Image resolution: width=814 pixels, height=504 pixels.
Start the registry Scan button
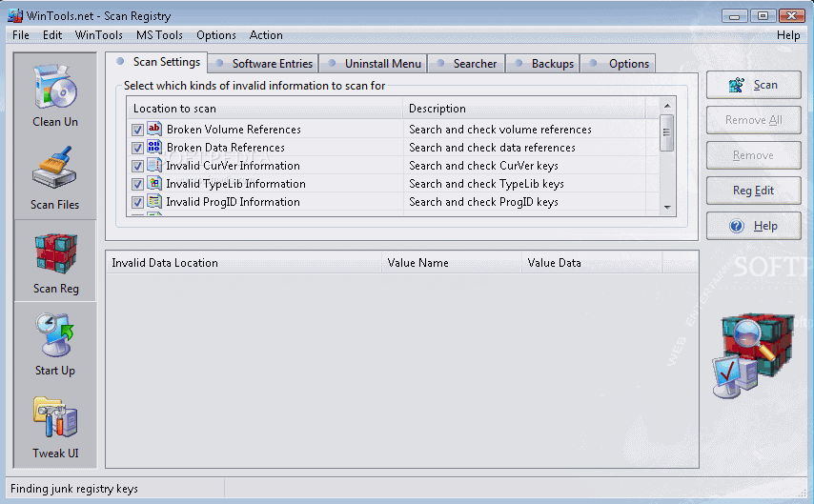pyautogui.click(x=753, y=85)
